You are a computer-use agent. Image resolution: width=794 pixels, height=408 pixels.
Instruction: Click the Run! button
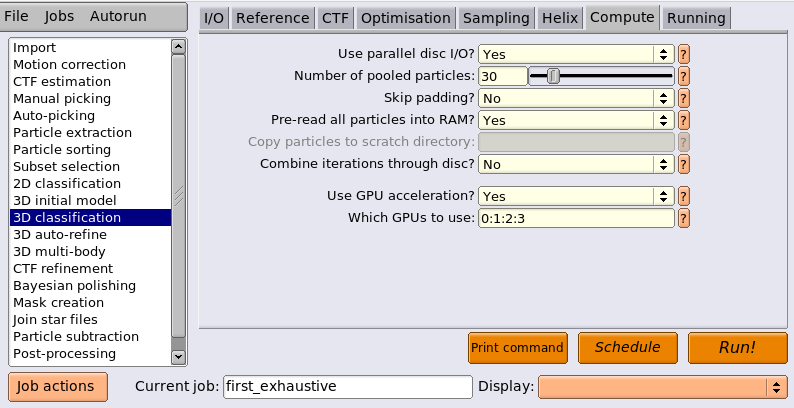pyautogui.click(x=737, y=348)
